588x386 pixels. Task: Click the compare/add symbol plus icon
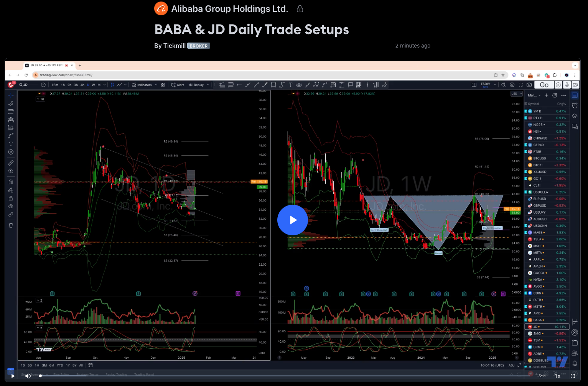coord(43,85)
